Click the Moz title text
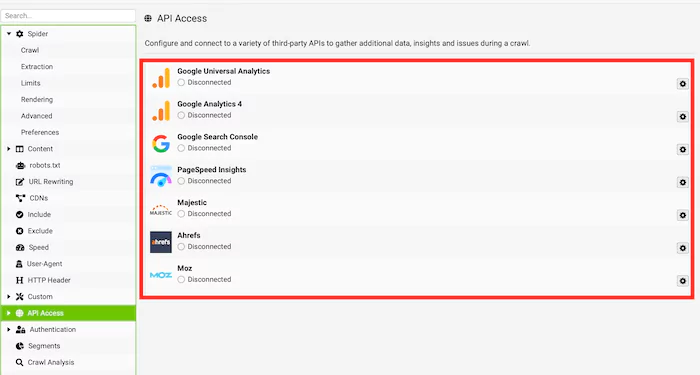 click(x=185, y=268)
